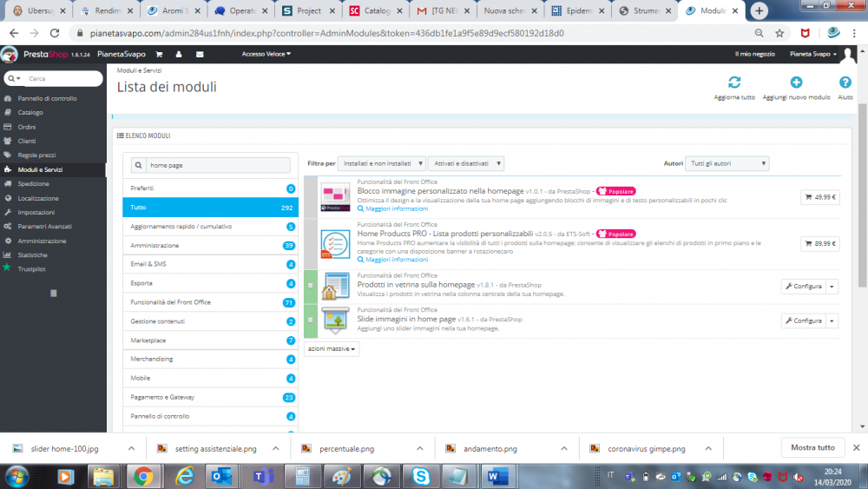The height and width of the screenshot is (489, 868).
Task: Select the Funzionalità del Front Office category
Action: coord(210,302)
